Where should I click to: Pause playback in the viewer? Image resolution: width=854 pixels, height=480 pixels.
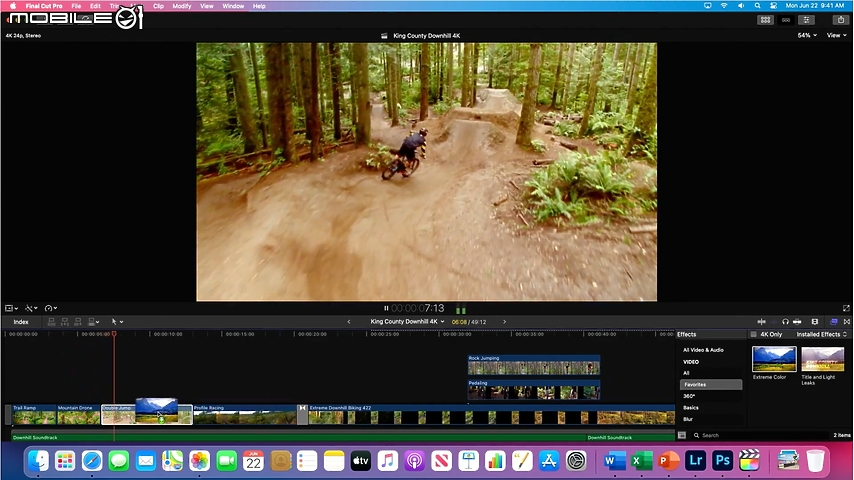(x=386, y=308)
